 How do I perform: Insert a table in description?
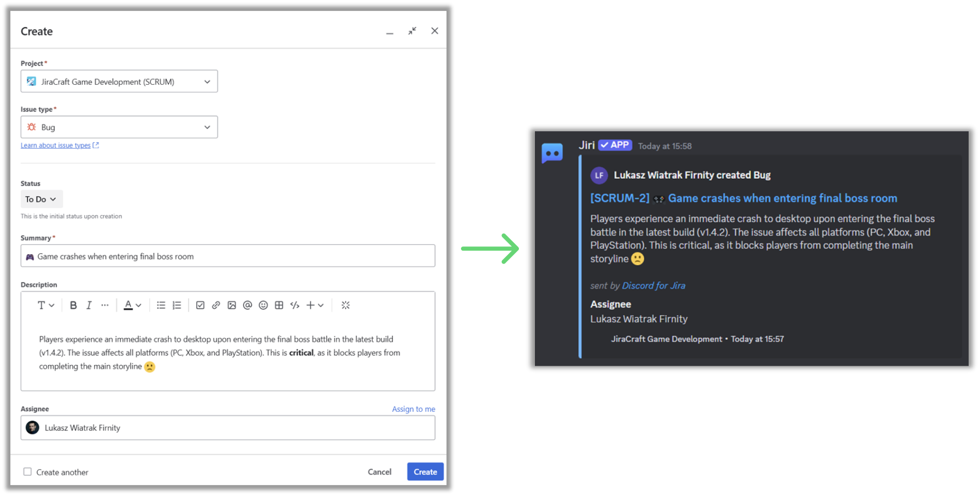(x=279, y=305)
